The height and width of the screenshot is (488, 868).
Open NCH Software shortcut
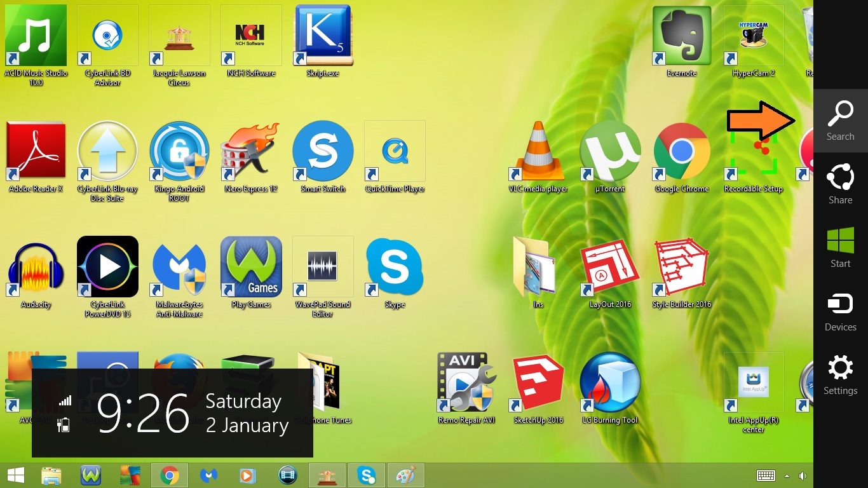(251, 36)
